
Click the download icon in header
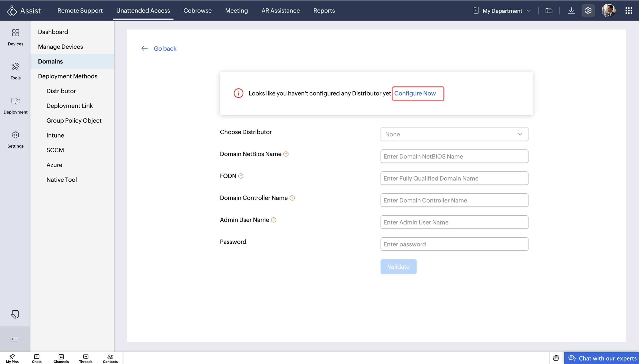[x=571, y=11]
